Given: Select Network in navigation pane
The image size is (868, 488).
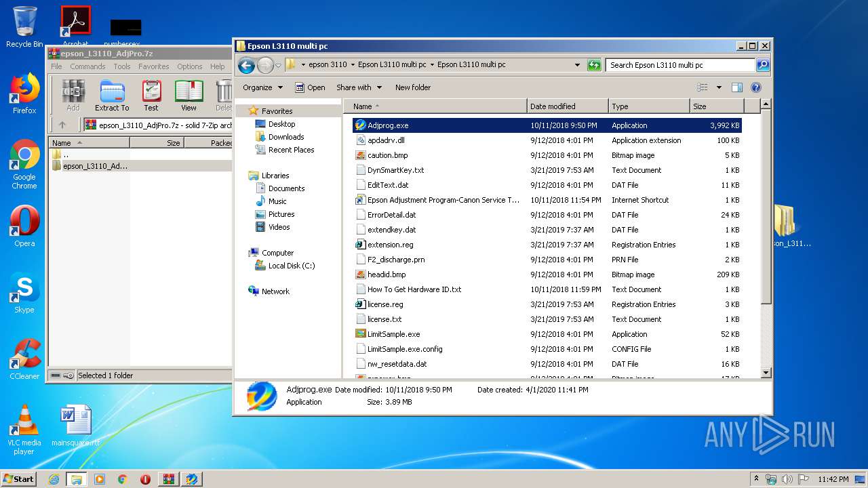Looking at the screenshot, I should point(275,291).
